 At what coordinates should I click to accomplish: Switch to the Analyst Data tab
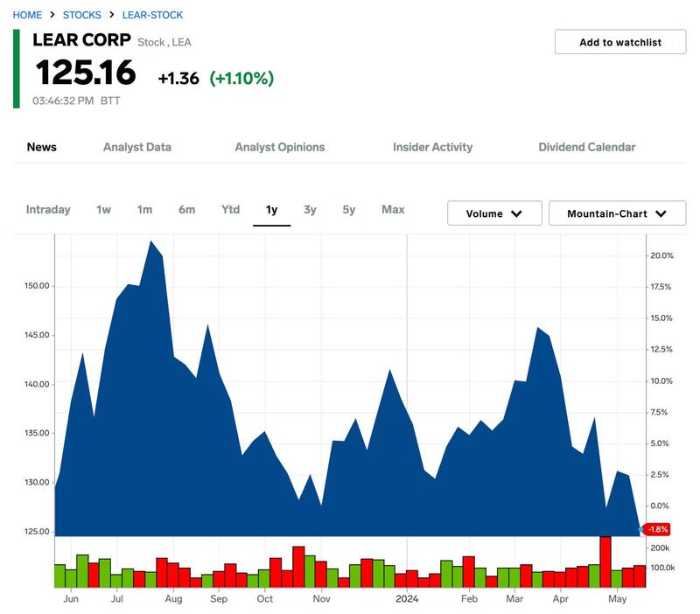coord(137,147)
